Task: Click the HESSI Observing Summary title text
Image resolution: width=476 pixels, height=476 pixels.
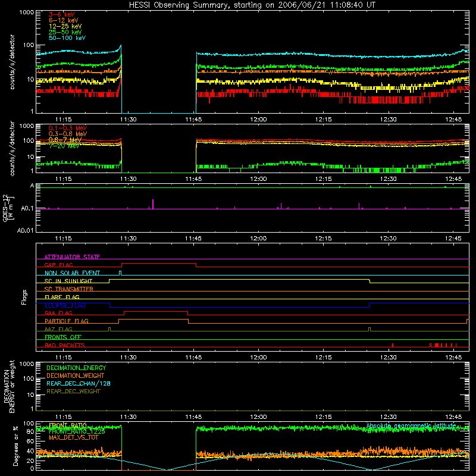Action: (252, 5)
